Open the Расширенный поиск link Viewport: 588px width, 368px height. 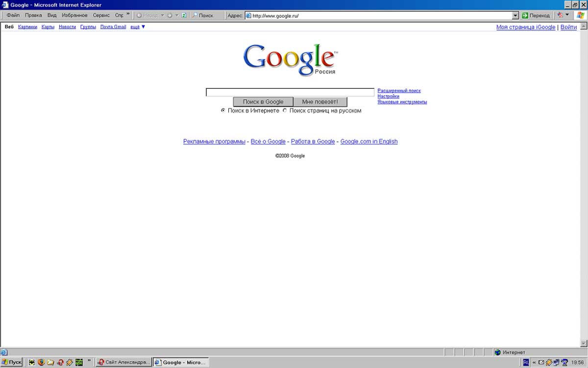click(x=399, y=91)
